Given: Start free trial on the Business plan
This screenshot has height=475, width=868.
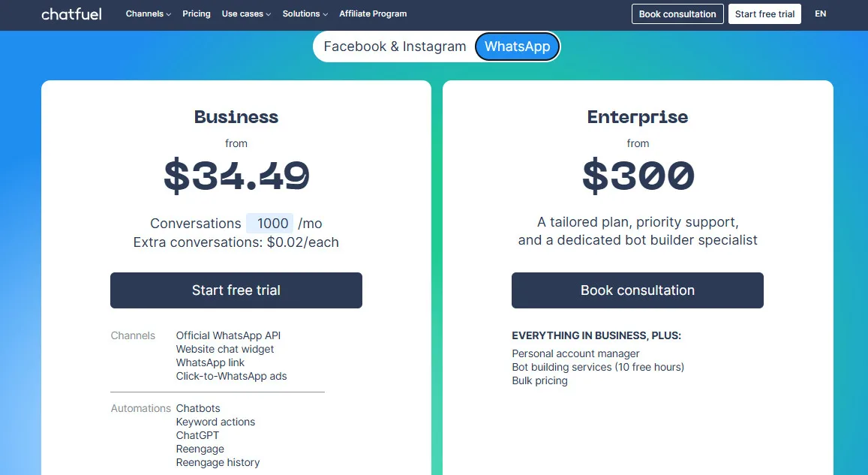Looking at the screenshot, I should pos(236,290).
